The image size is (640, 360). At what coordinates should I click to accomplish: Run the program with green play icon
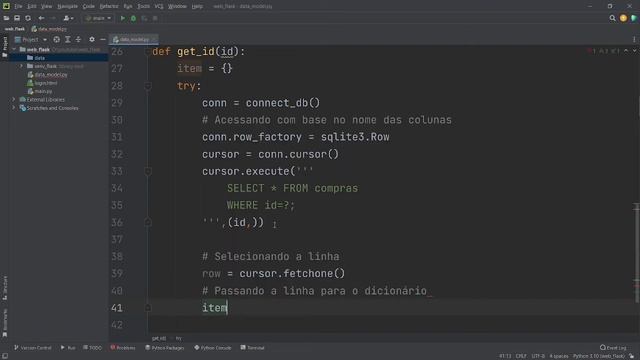click(x=122, y=18)
